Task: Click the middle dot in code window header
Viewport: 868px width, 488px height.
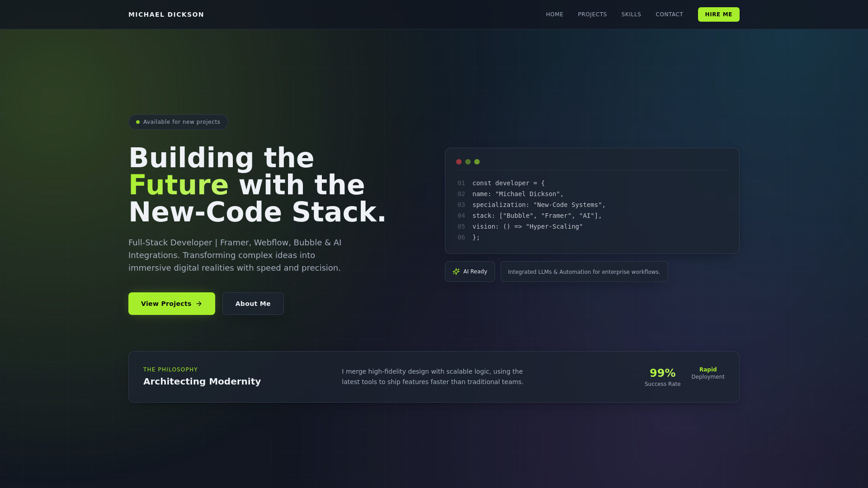Action: (x=468, y=162)
